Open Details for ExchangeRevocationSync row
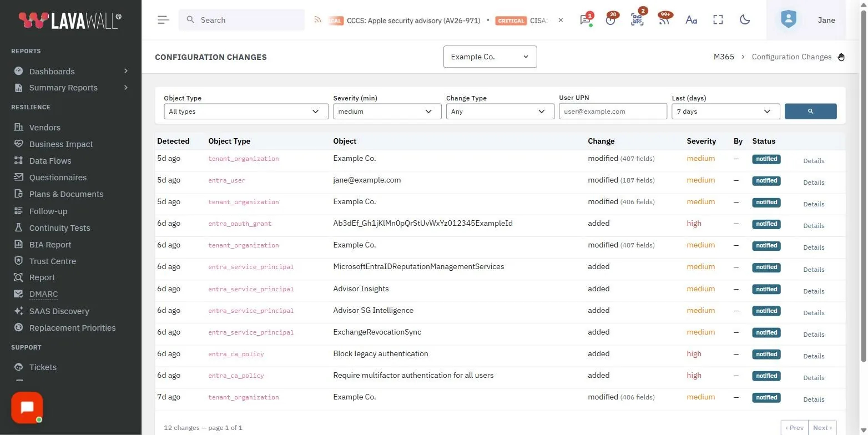This screenshot has width=868, height=435. coord(814,335)
